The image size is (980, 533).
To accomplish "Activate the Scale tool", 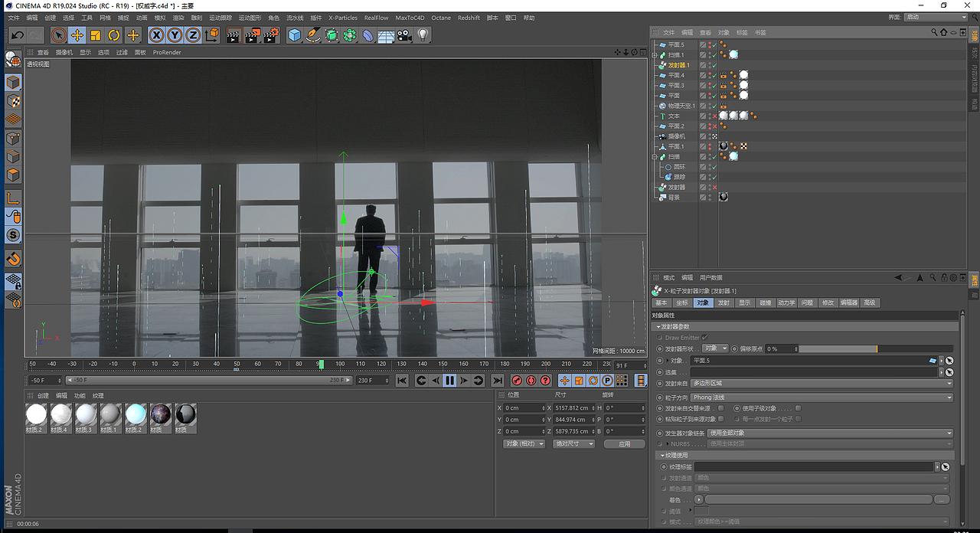I will tap(96, 35).
